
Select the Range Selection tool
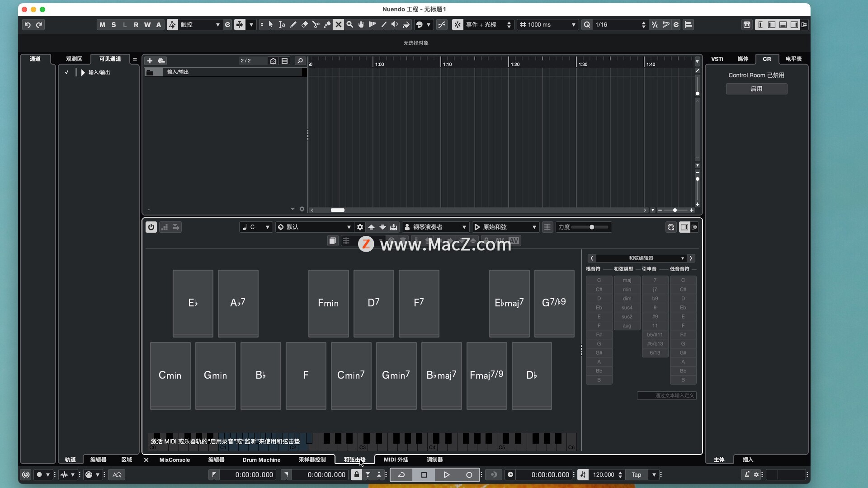[282, 24]
